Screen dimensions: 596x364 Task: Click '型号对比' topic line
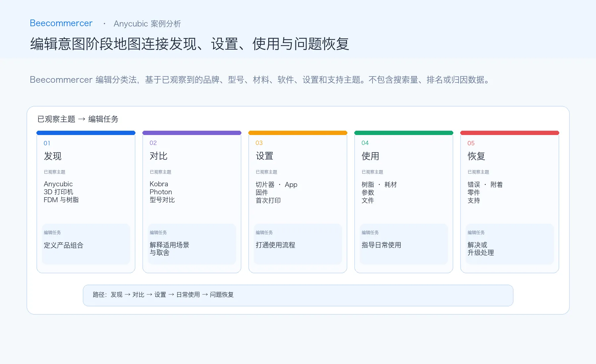pyautogui.click(x=162, y=200)
